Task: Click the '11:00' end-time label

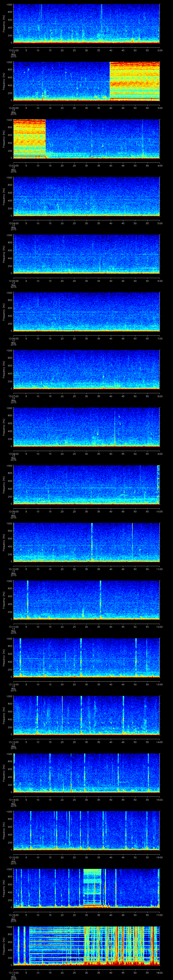Action: coord(159,569)
